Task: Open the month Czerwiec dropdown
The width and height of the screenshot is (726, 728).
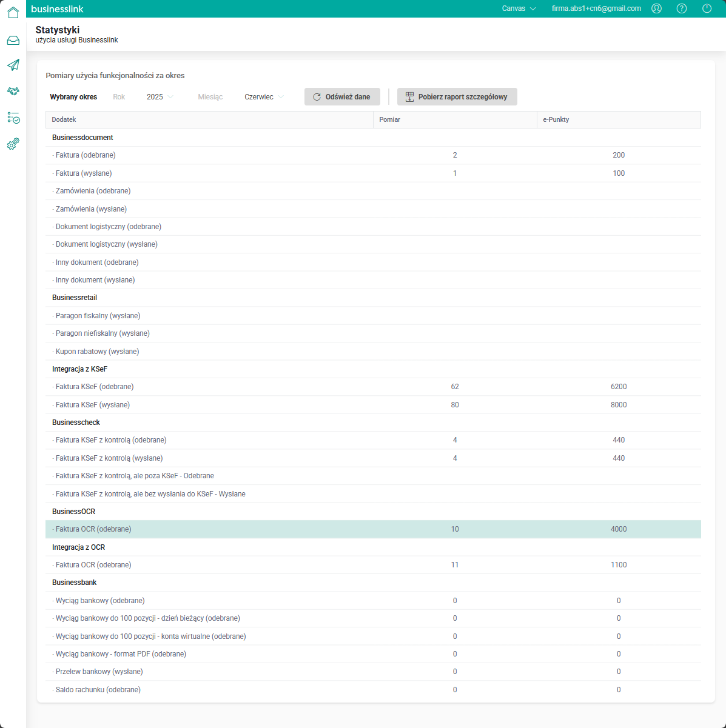Action: (264, 97)
